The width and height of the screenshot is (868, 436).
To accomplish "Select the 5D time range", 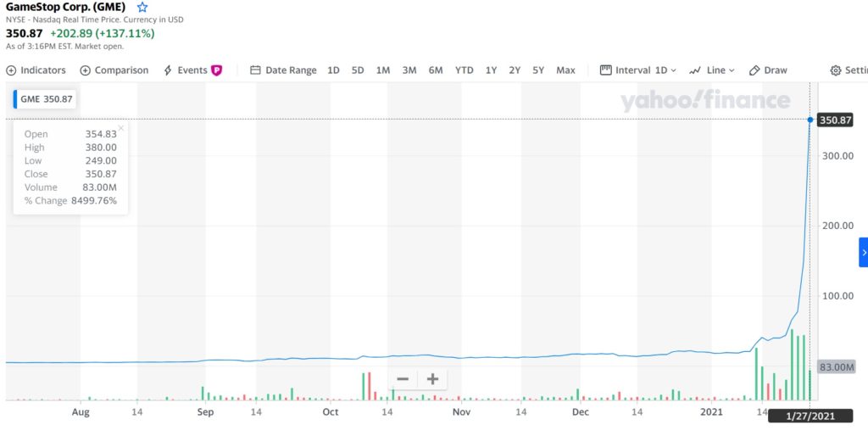I will (358, 70).
